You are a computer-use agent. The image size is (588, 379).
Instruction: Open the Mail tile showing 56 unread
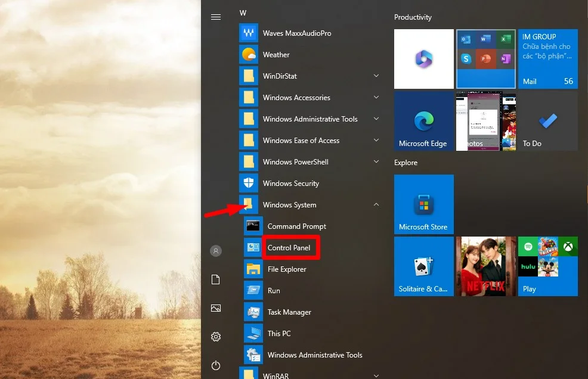click(547, 58)
